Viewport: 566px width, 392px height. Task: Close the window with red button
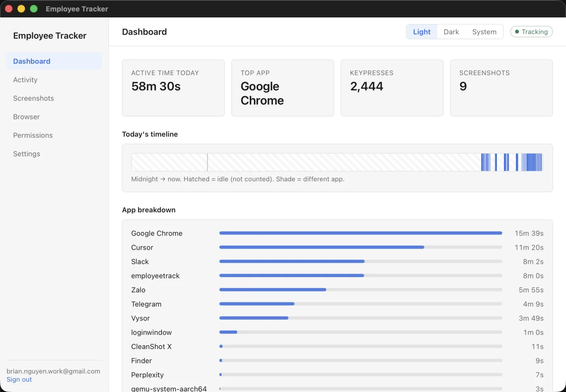pyautogui.click(x=8, y=8)
